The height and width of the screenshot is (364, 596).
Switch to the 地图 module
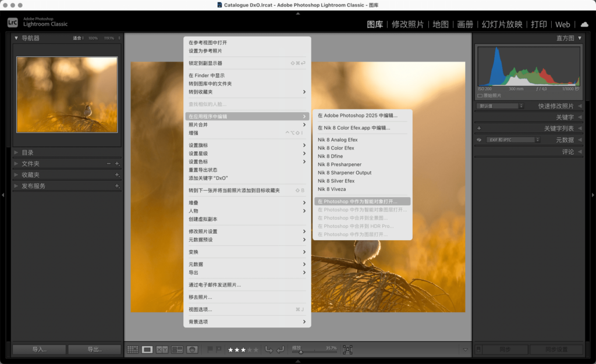coord(441,24)
